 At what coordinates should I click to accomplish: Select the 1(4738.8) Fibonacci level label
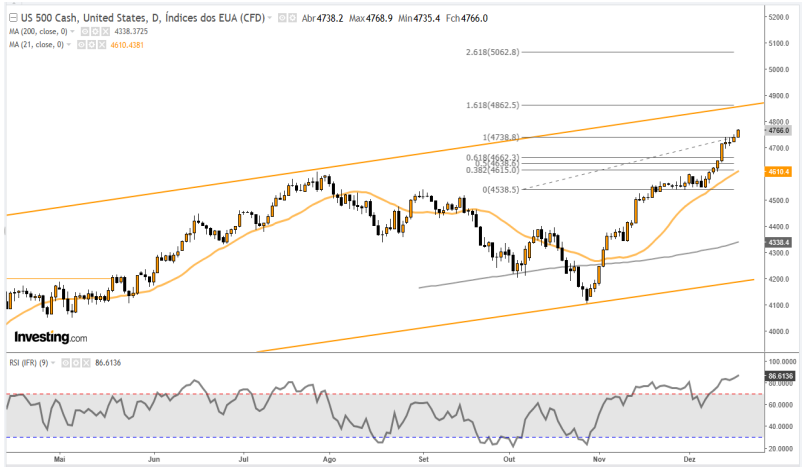500,137
